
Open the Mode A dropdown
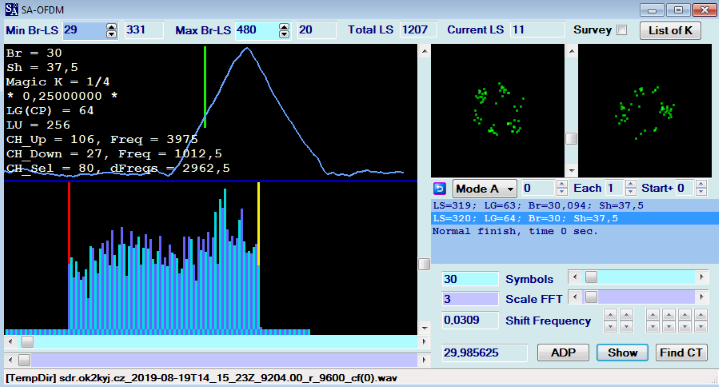pyautogui.click(x=485, y=188)
